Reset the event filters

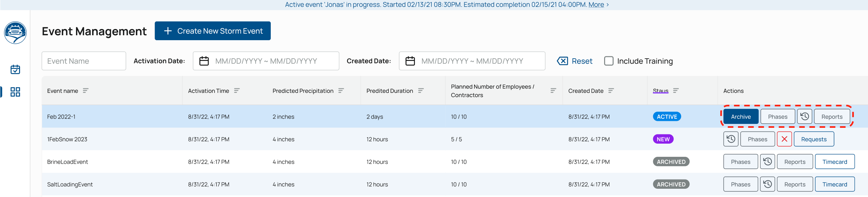(575, 61)
